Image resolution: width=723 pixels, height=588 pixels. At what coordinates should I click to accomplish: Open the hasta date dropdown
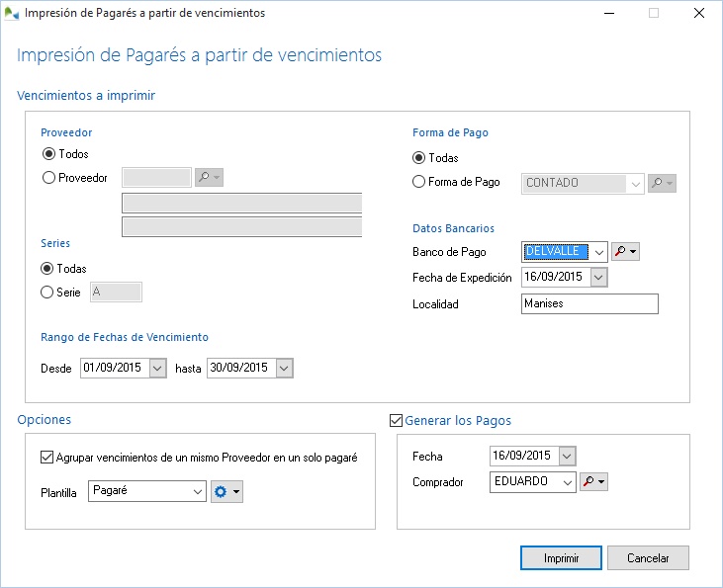tap(284, 368)
